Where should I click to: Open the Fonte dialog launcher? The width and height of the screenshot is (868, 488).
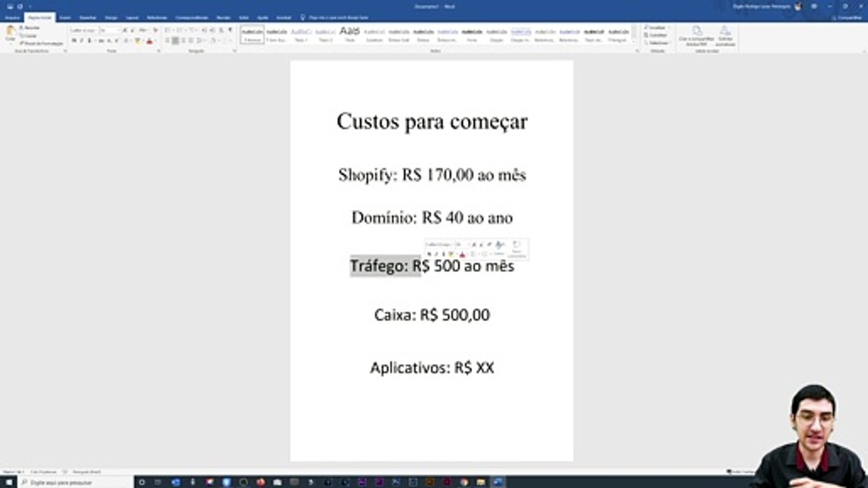point(159,51)
